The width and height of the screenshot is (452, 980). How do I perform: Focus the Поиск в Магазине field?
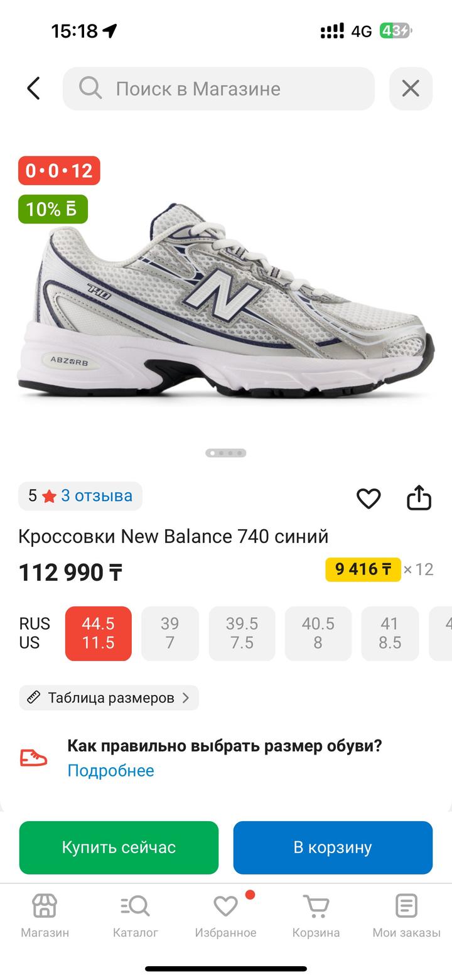[218, 89]
